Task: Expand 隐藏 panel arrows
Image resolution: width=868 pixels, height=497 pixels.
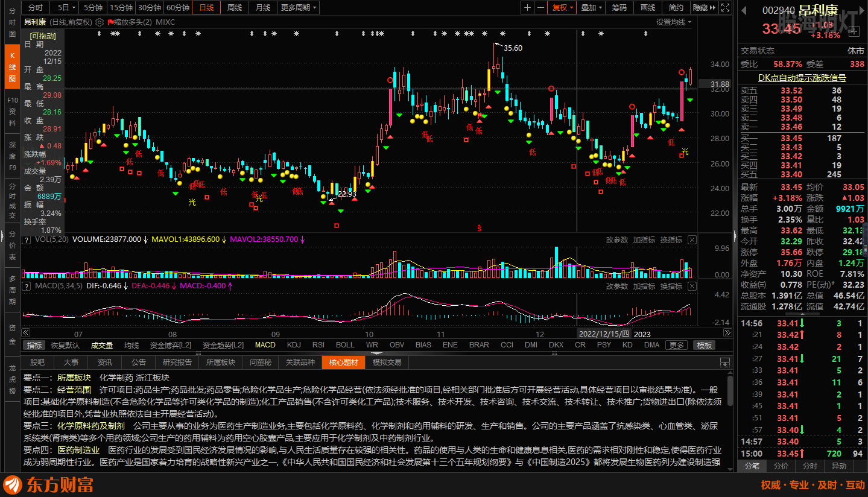Action: click(x=705, y=8)
